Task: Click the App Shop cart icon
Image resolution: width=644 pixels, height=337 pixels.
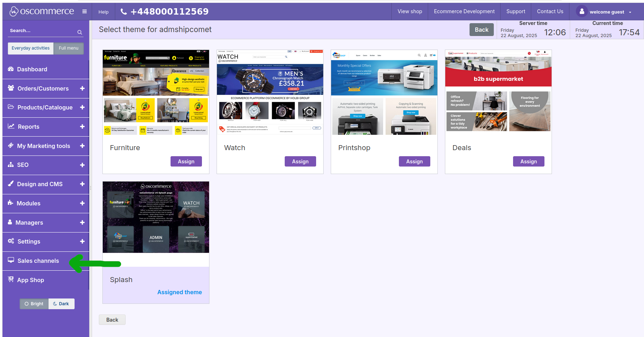Action: 11,279
